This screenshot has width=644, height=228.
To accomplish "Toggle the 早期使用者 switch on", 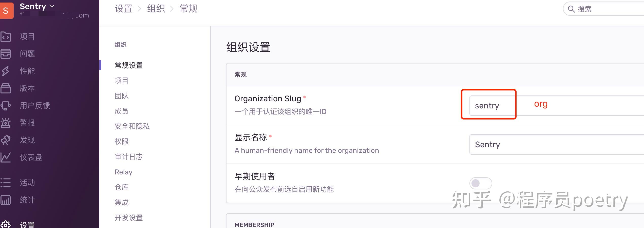I will [481, 183].
